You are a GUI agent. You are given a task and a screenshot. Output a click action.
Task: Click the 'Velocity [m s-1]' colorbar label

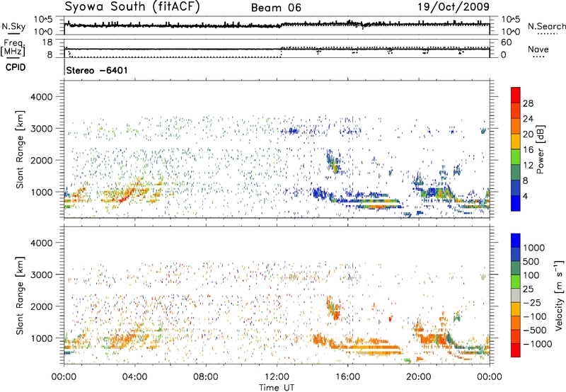559,295
